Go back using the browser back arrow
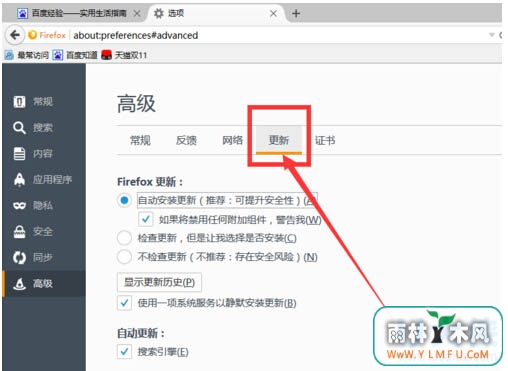The width and height of the screenshot is (508, 371). tap(15, 35)
